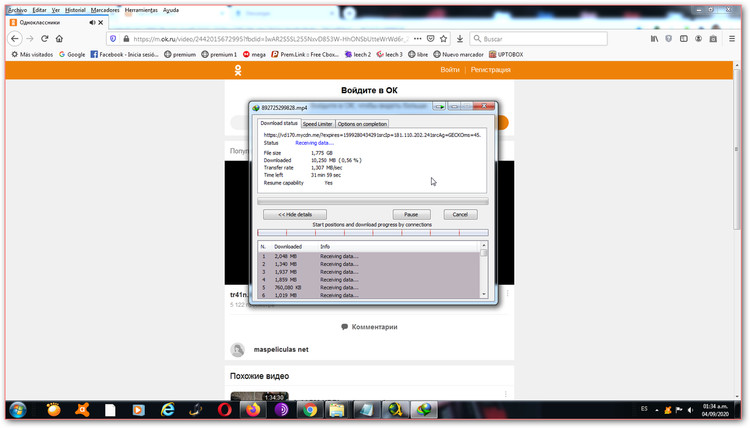Image resolution: width=750 pixels, height=428 pixels.
Task: Open Комментарии comments section
Action: pyautogui.click(x=369, y=327)
